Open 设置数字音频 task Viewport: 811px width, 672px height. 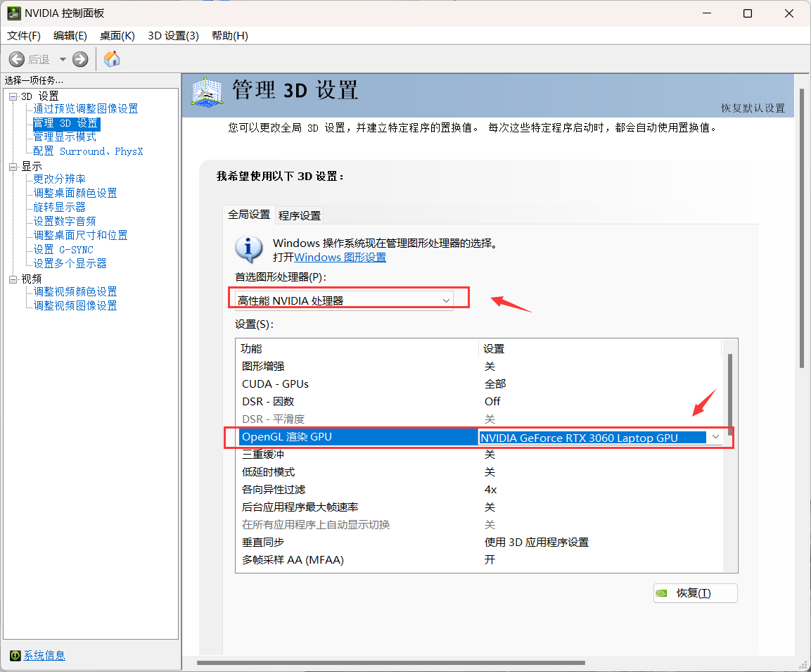[x=65, y=221]
